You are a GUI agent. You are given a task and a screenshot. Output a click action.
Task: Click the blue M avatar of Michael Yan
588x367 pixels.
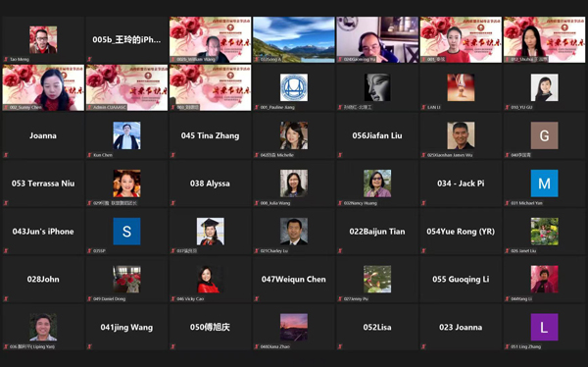click(x=544, y=183)
